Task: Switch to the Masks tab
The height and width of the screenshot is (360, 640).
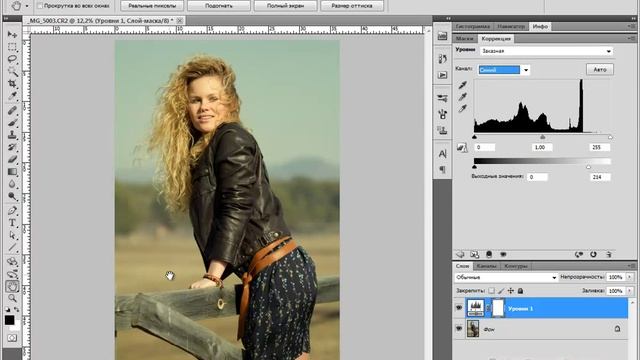Action: 464,38
